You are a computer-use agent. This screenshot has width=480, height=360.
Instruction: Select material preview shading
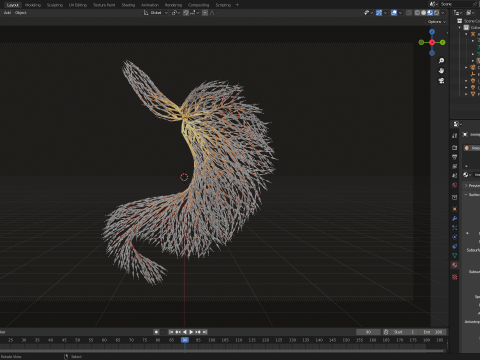coord(430,13)
